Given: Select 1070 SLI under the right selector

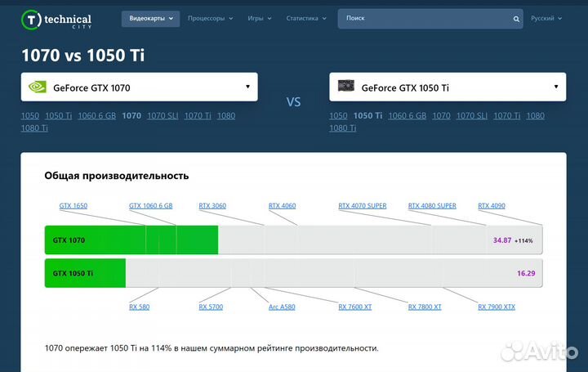Looking at the screenshot, I should (x=472, y=115).
